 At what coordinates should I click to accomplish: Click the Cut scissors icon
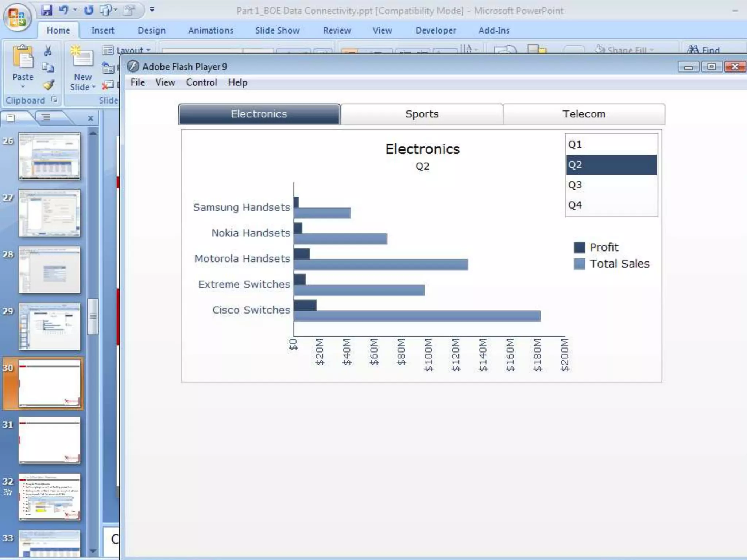tap(48, 51)
